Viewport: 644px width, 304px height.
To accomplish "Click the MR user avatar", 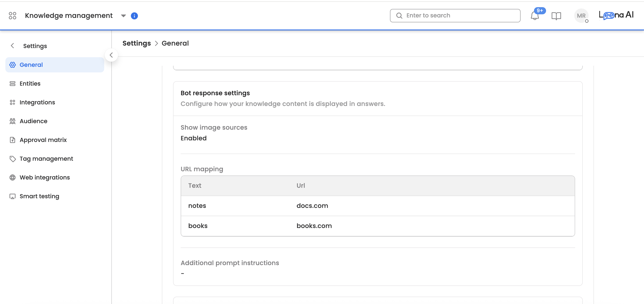I will (581, 16).
